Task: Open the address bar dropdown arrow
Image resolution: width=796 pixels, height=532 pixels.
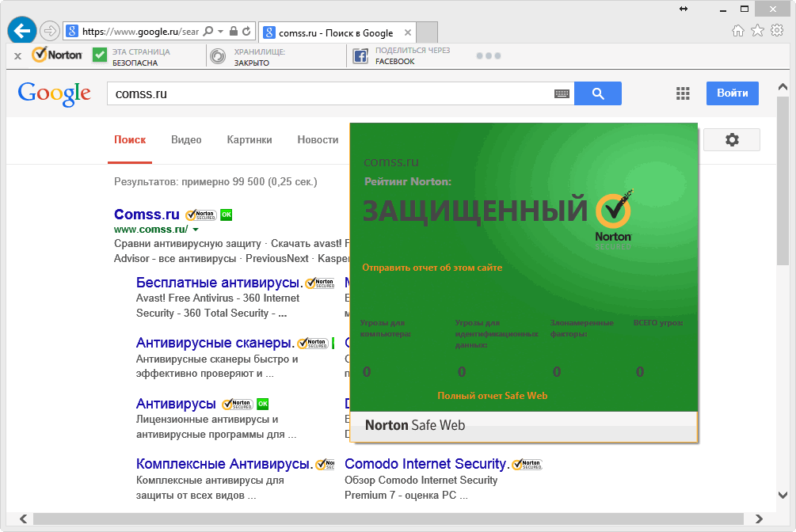Action: pyautogui.click(x=220, y=32)
